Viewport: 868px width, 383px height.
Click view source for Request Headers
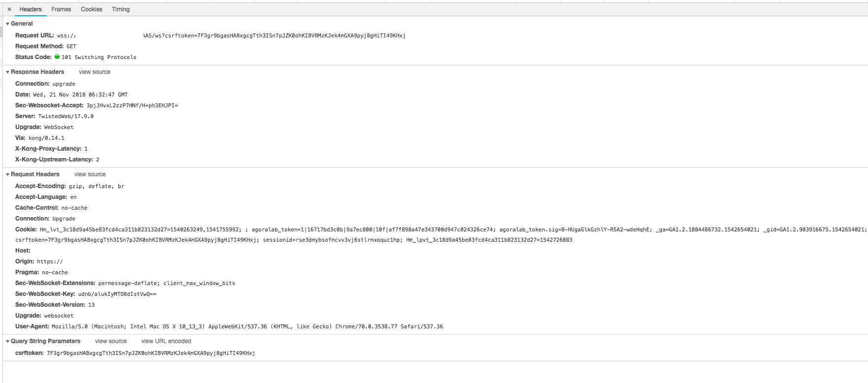(x=90, y=174)
